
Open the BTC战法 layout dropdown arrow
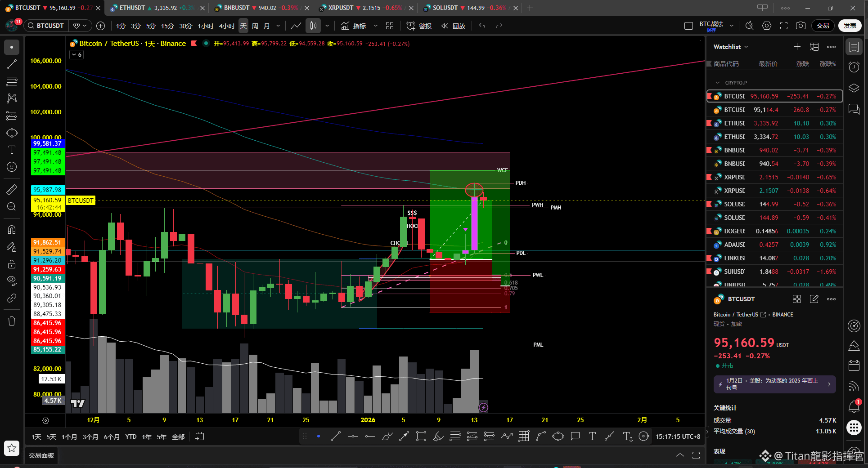(732, 26)
